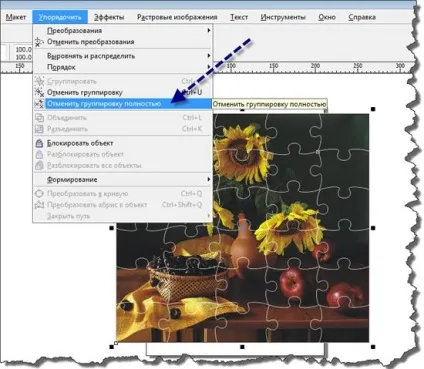Open the Инструменты menu
This screenshot has width=424, height=369.
coord(283,17)
